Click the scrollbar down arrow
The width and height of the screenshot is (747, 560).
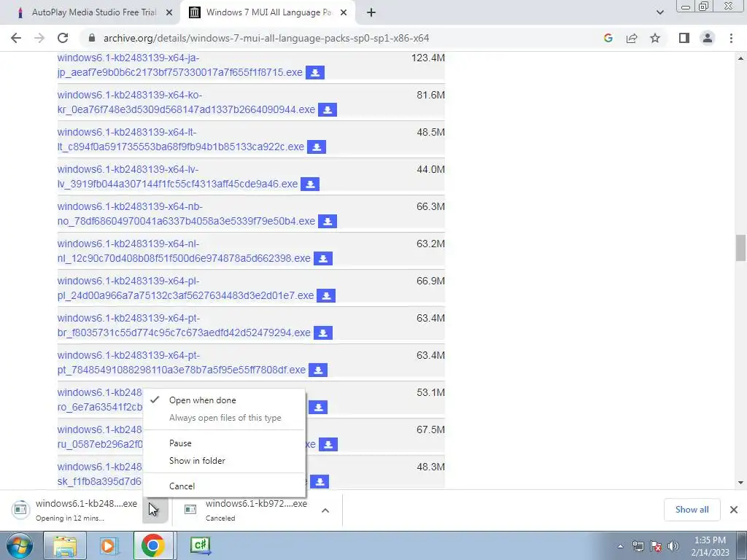740,483
